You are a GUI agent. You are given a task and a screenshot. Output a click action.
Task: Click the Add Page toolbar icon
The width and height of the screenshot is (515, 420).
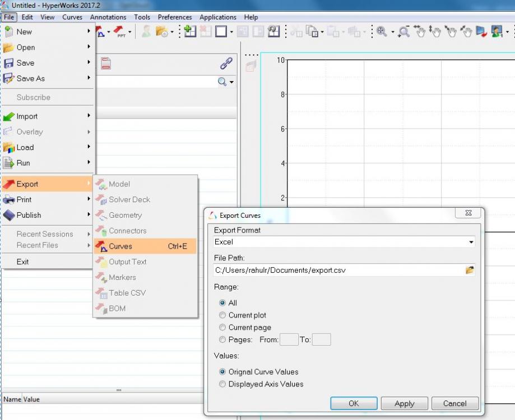tap(190, 31)
